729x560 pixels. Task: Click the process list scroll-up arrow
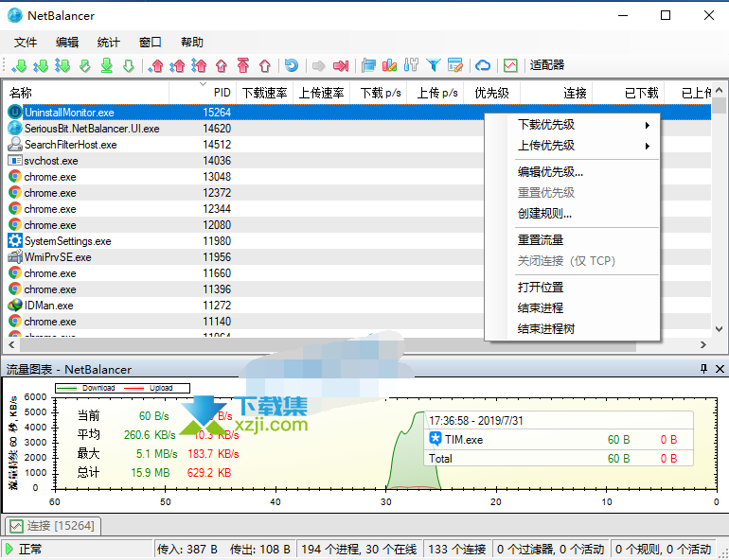coord(719,90)
